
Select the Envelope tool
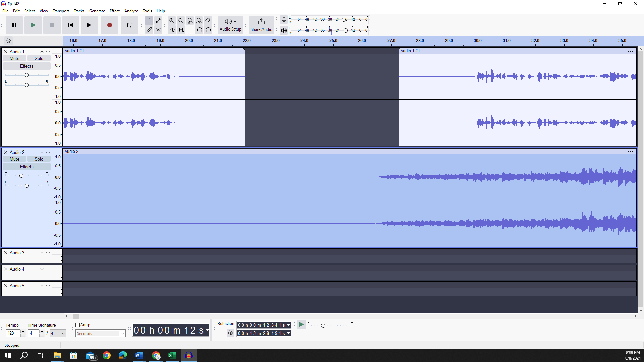pos(158,20)
